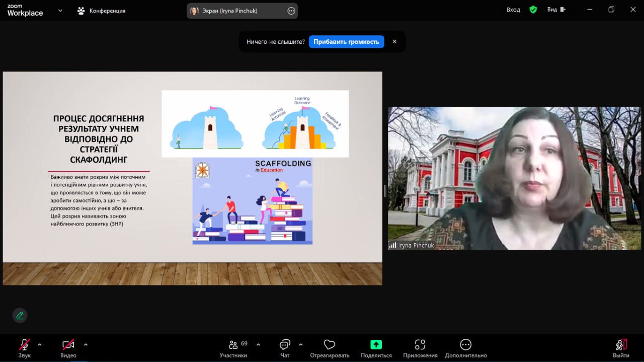Click Конференция meeting menu item
The width and height of the screenshot is (644, 362).
point(101,11)
